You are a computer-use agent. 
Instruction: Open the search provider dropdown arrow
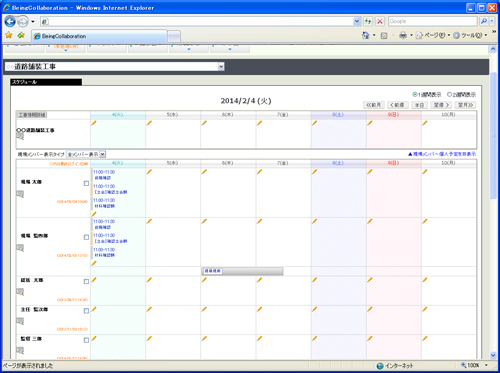(x=491, y=21)
